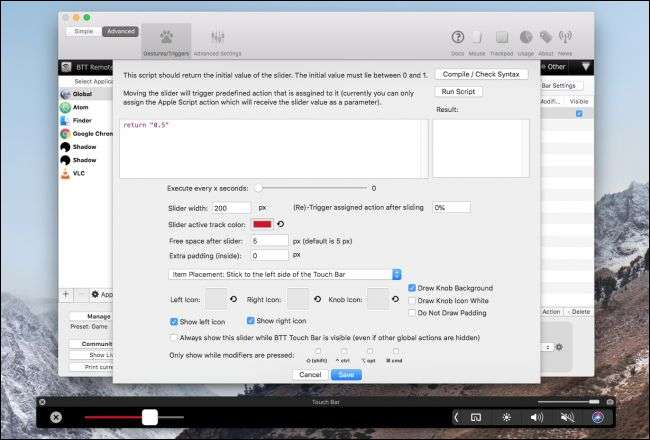The height and width of the screenshot is (440, 650).
Task: Mute audio using the Touch Bar mute icon
Action: point(566,416)
